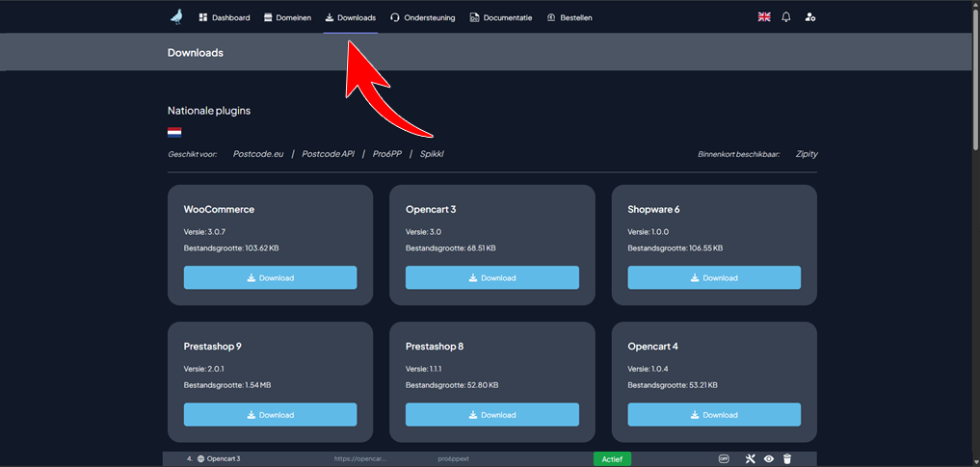
Task: Download the Shopware 6 plugin
Action: click(x=714, y=277)
